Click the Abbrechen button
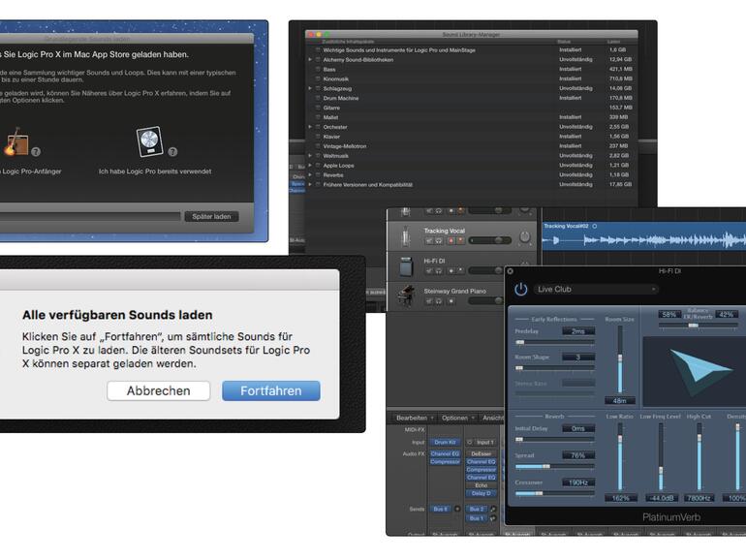The image size is (746, 560). (159, 390)
